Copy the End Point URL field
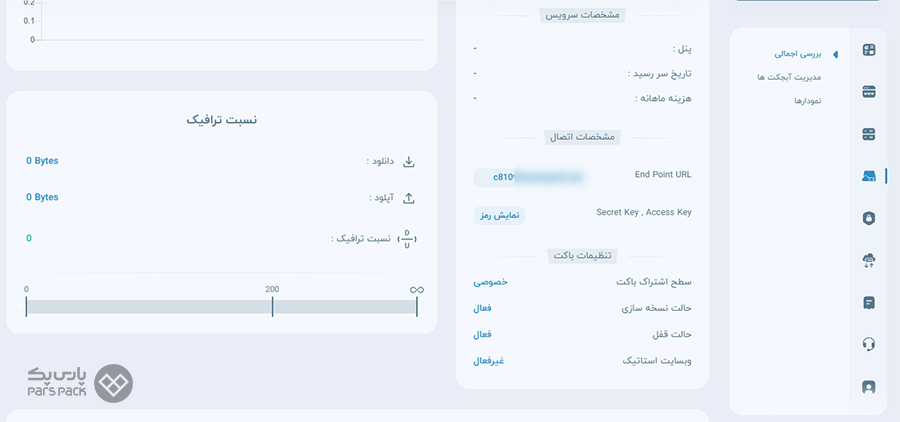This screenshot has height=422, width=900. point(529,177)
